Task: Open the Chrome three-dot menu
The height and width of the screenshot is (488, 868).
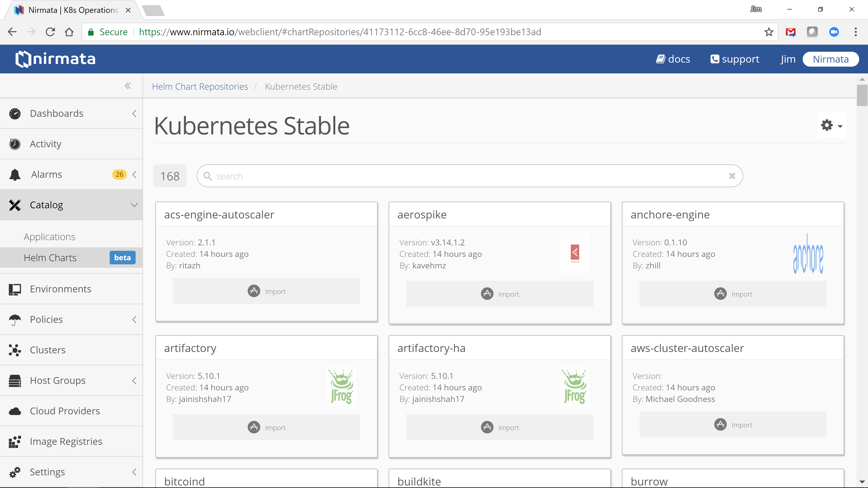Action: click(x=856, y=32)
